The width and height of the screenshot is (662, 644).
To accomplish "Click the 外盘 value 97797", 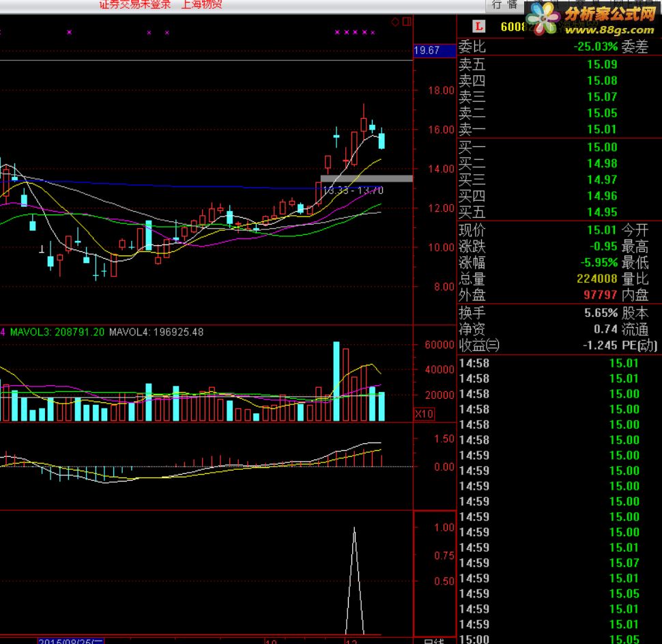I will click(x=601, y=295).
